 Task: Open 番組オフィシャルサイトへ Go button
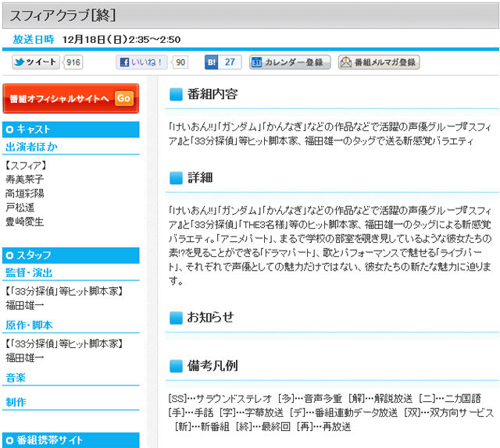click(71, 98)
